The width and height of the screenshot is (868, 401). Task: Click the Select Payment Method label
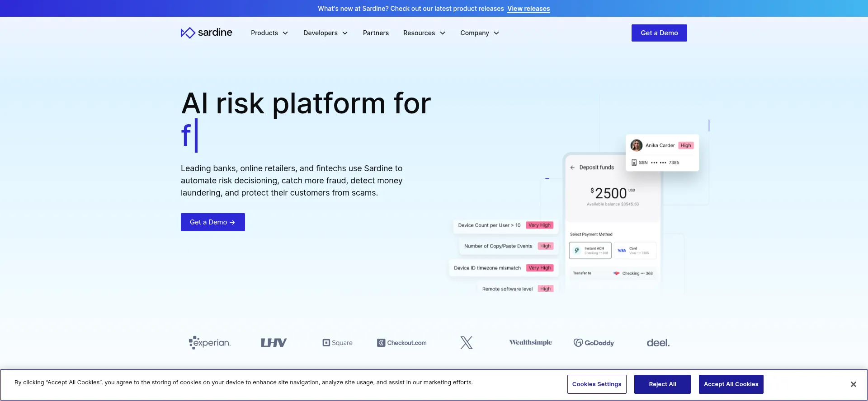[591, 234]
